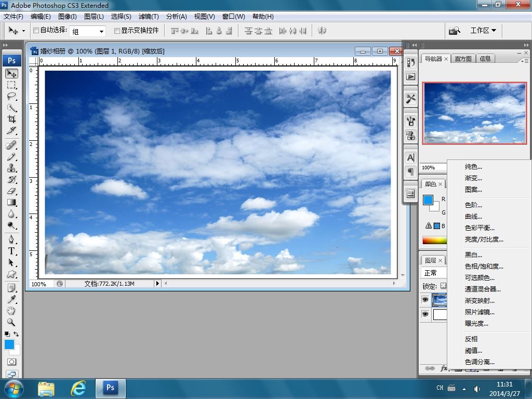Click the color ramp spectrum bar
This screenshot has height=399, width=532.
tap(435, 240)
